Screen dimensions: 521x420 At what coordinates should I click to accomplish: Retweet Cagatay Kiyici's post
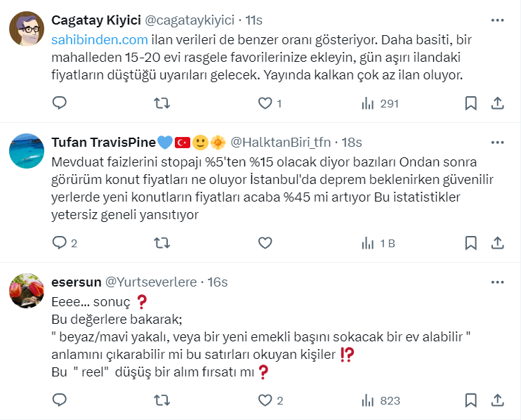coord(161,103)
